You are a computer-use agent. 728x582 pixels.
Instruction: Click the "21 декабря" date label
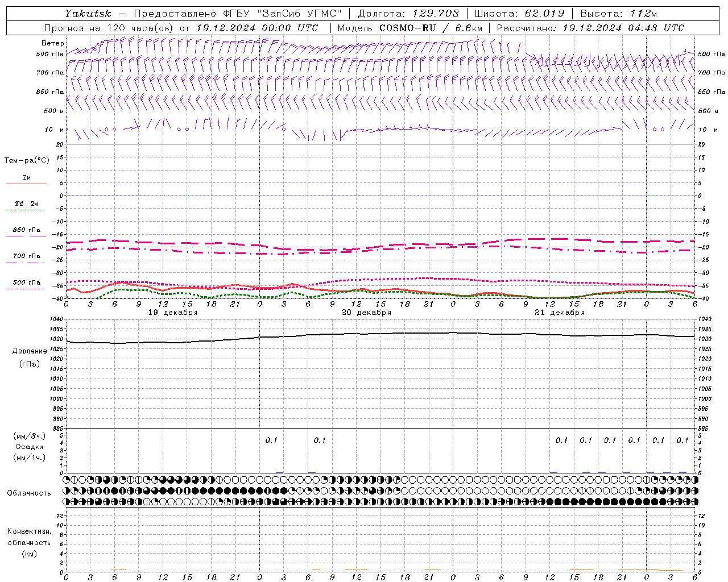pyautogui.click(x=560, y=313)
